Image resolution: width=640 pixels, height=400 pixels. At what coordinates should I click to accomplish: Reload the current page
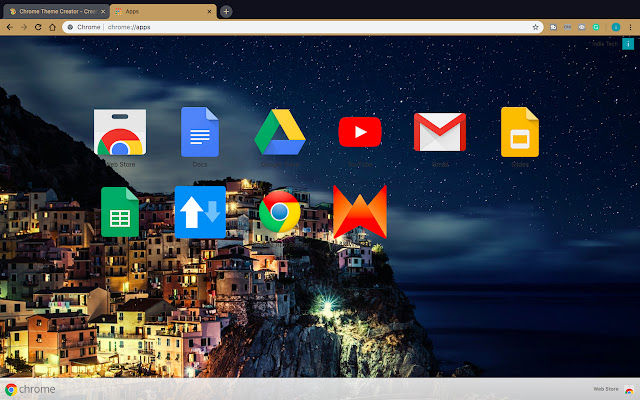click(38, 27)
